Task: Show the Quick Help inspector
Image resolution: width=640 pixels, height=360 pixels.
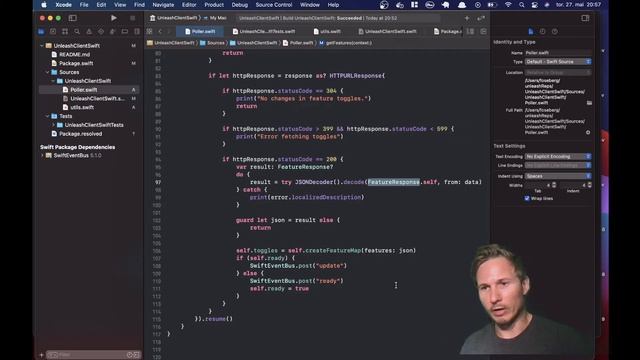Action: pos(555,31)
